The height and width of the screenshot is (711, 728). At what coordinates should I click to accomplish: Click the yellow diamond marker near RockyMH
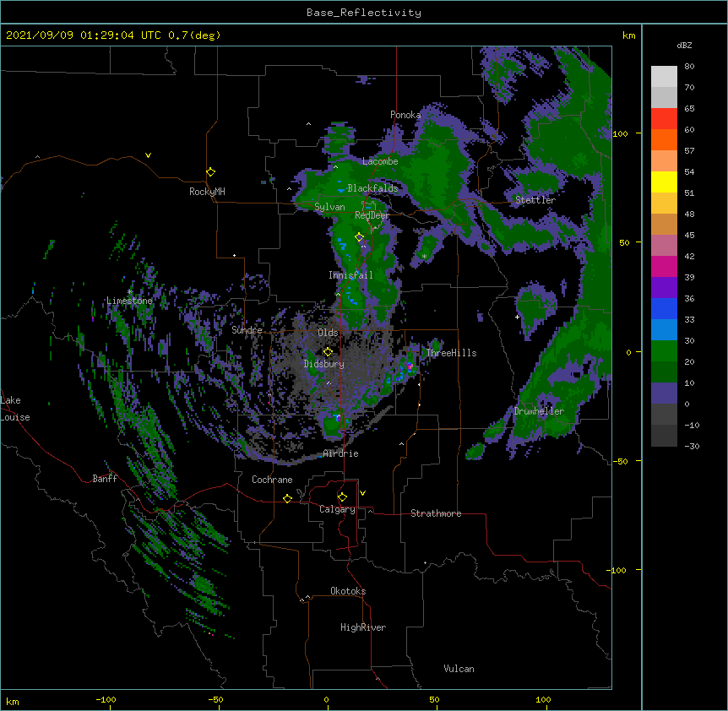[211, 172]
